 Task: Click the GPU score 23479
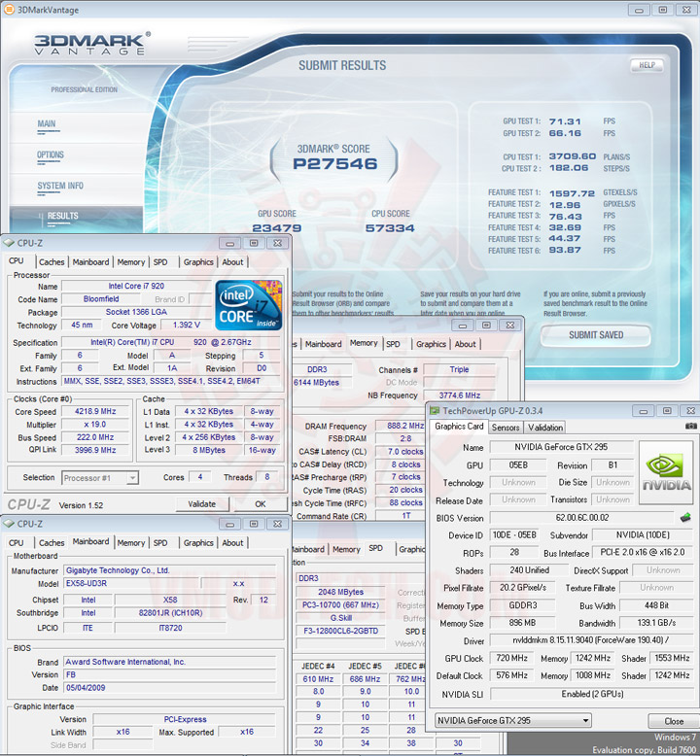point(277,228)
